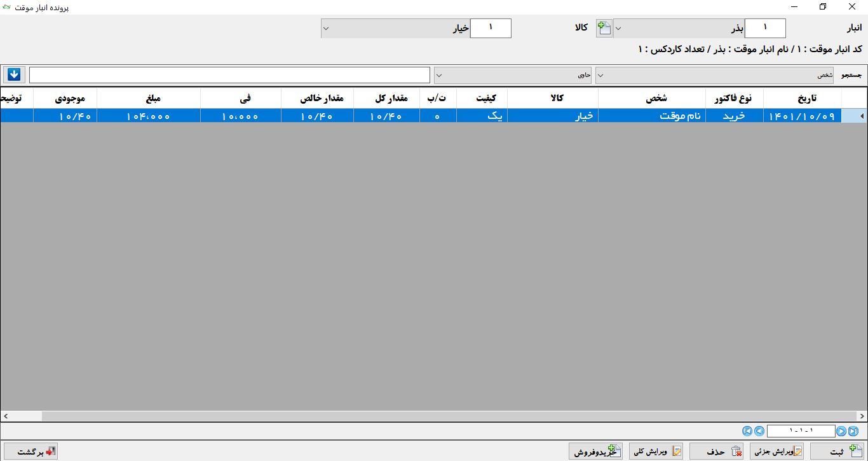Screen dimensions: 868x461
Task: Open ویرایش جزئی (partial edit)
Action: point(776,451)
